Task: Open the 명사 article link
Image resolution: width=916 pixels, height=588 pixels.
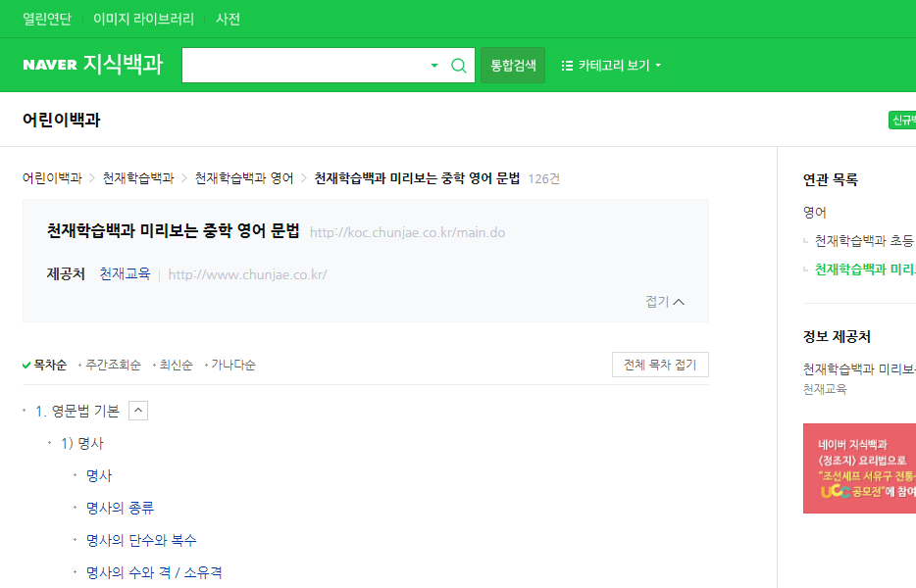Action: pos(99,476)
